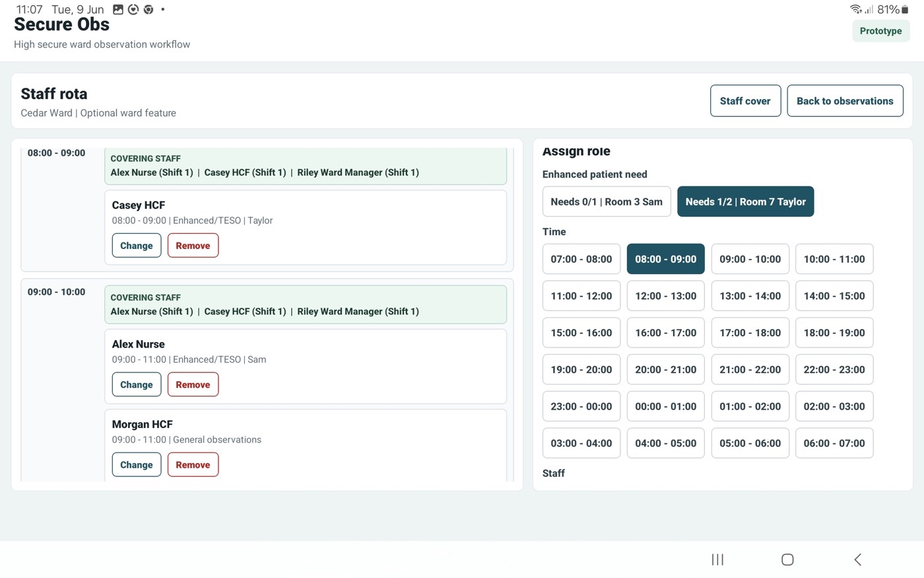924x578 pixels.
Task: Tap the Android recent apps icon
Action: click(x=717, y=560)
